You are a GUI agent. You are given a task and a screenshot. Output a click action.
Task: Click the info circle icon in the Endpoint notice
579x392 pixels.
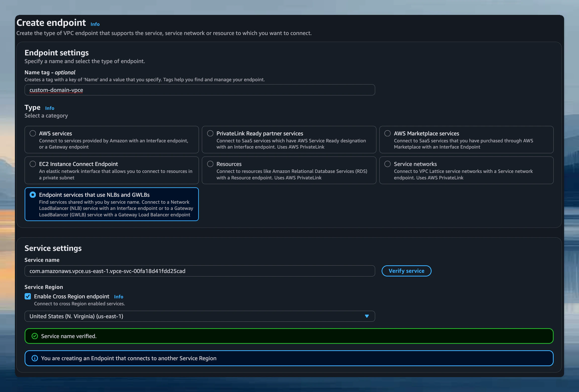[34, 358]
